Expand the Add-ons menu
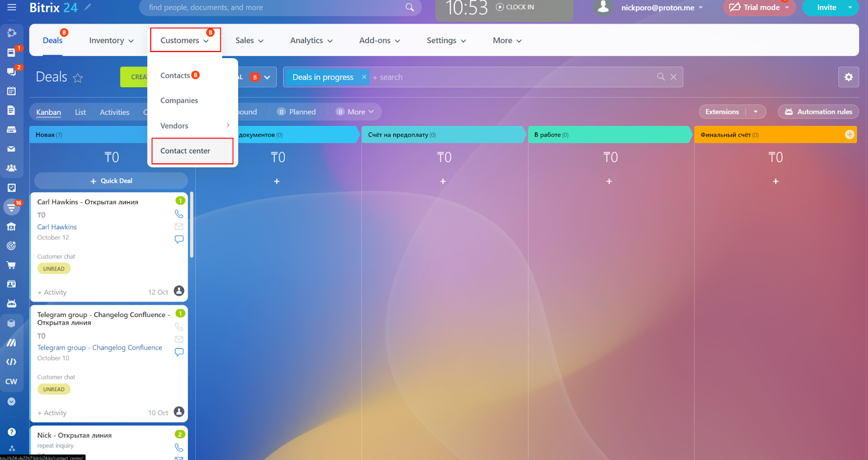 380,41
